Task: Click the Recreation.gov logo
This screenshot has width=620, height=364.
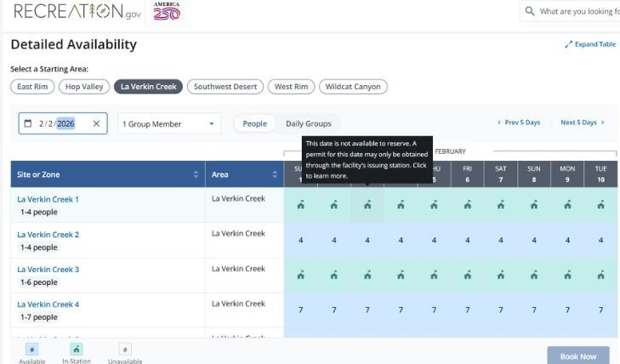Action: pyautogui.click(x=77, y=12)
